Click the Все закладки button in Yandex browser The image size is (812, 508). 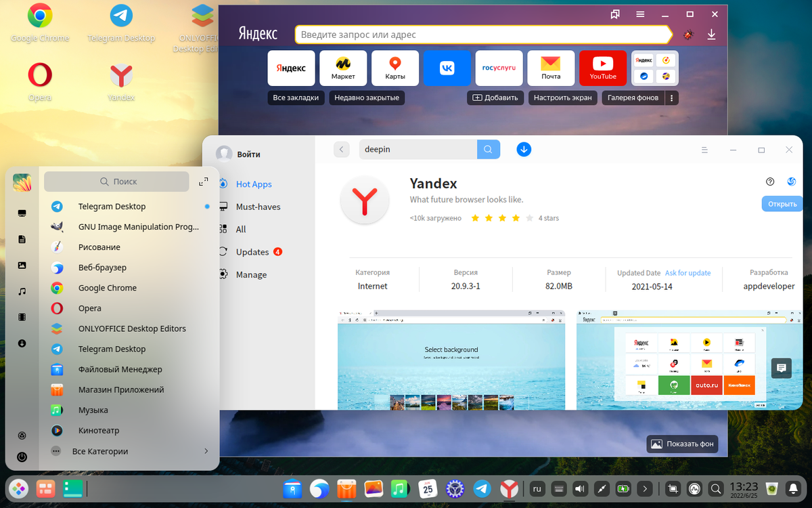coord(296,98)
